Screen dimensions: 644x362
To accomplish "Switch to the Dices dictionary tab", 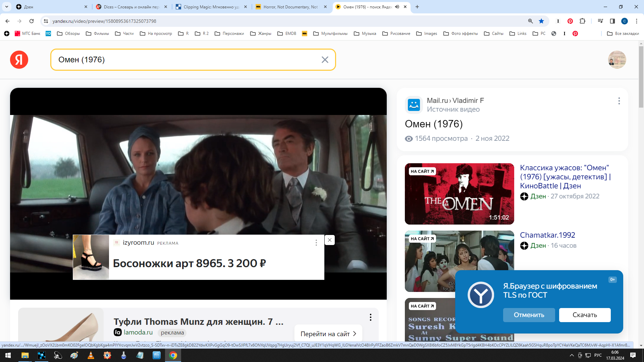I will pyautogui.click(x=131, y=7).
